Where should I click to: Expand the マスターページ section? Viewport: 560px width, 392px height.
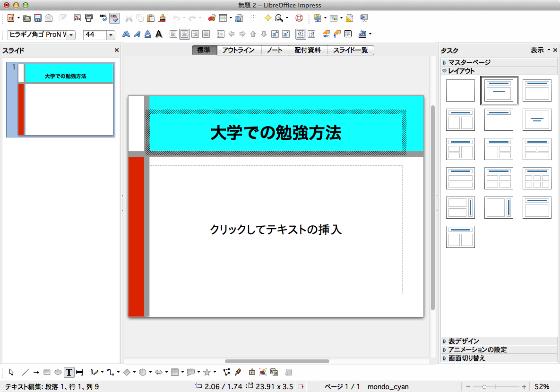pyautogui.click(x=469, y=62)
